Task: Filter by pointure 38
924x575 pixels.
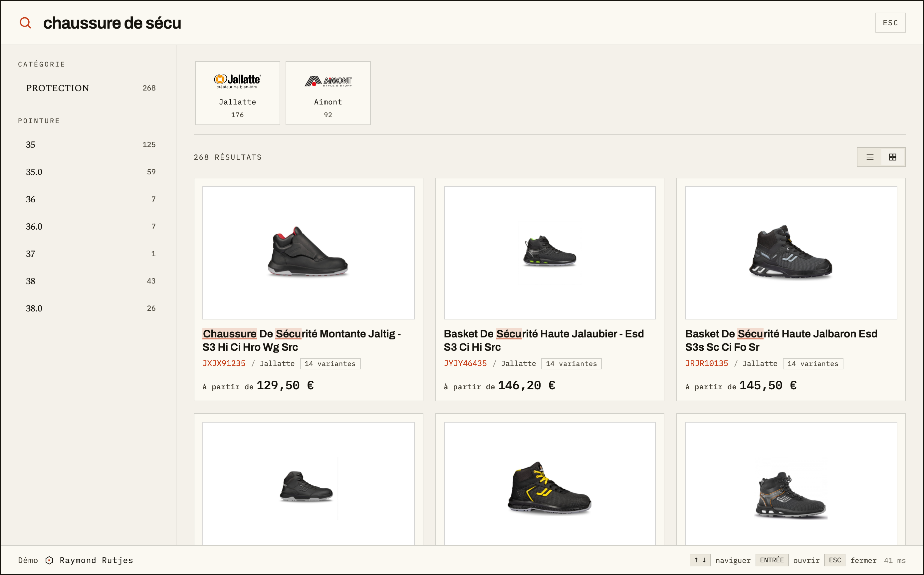Action: click(91, 281)
